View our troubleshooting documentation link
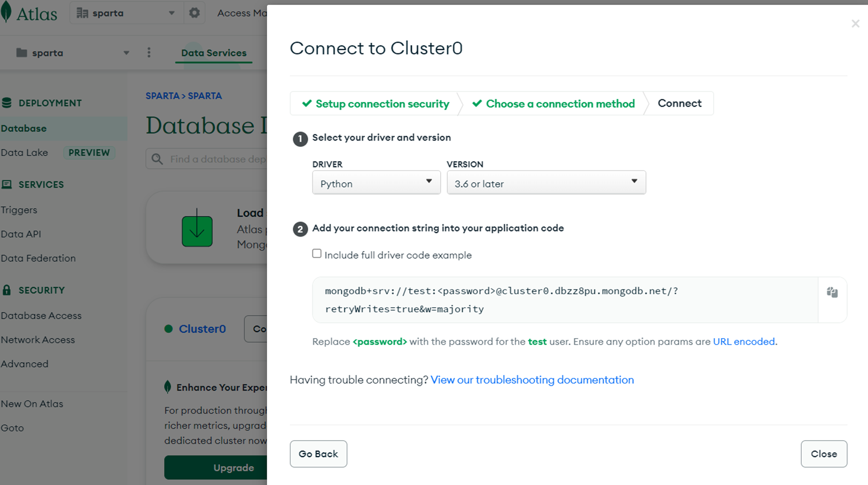This screenshot has height=485, width=868. click(532, 380)
